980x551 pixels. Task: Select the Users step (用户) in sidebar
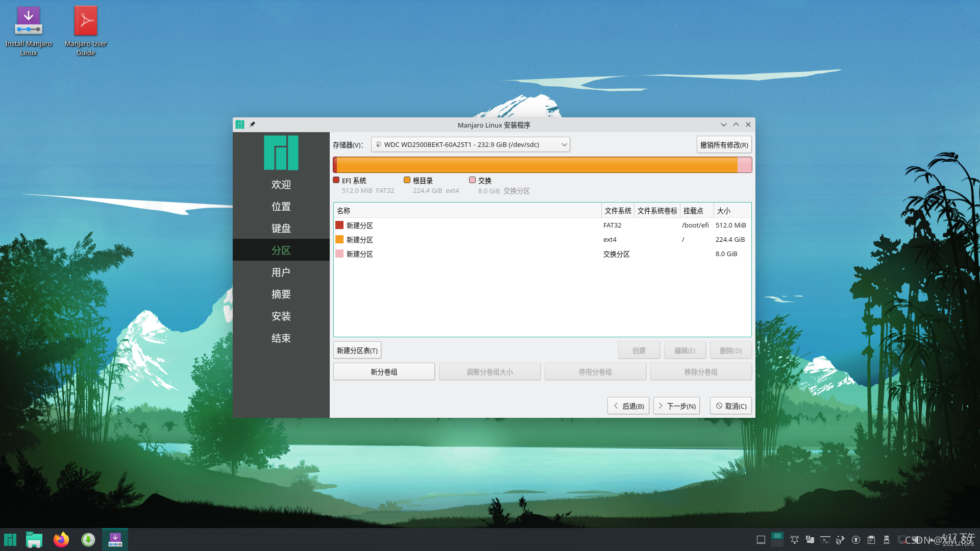click(x=281, y=272)
